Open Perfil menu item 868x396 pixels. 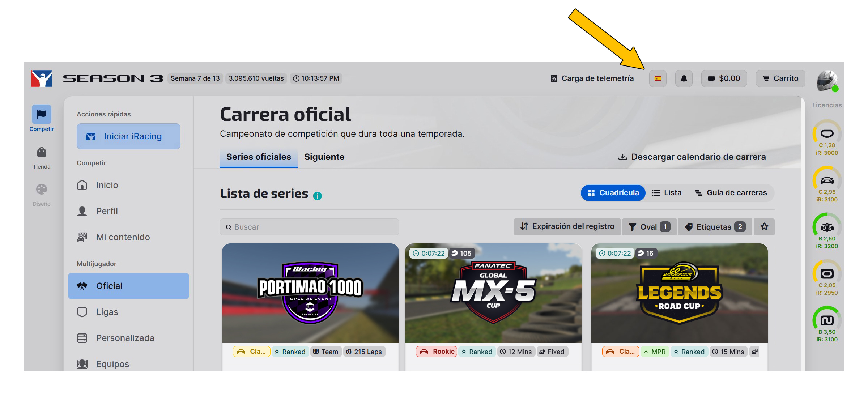[128, 211]
